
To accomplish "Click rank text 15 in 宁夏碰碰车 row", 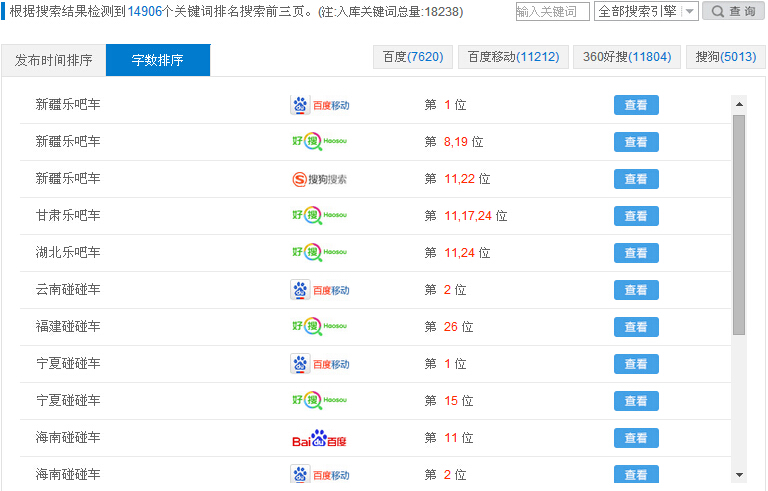I will 451,401.
